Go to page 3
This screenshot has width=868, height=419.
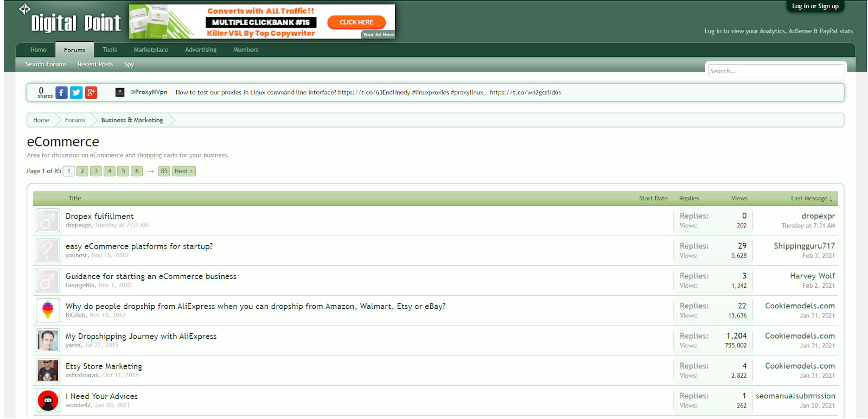[96, 171]
